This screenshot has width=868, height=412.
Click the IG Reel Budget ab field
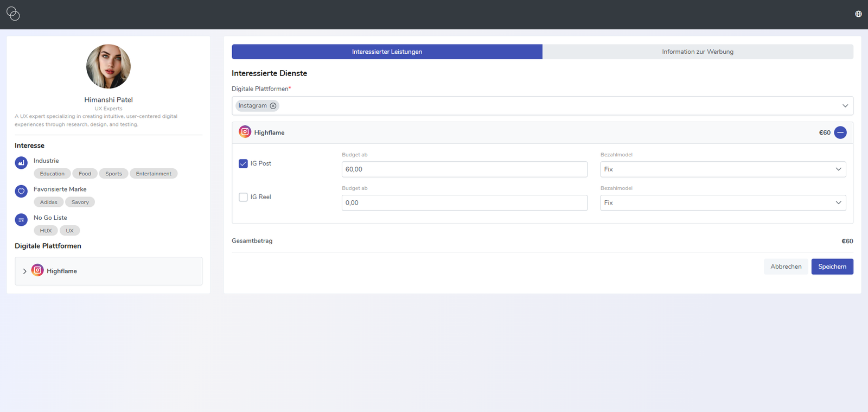[464, 203]
